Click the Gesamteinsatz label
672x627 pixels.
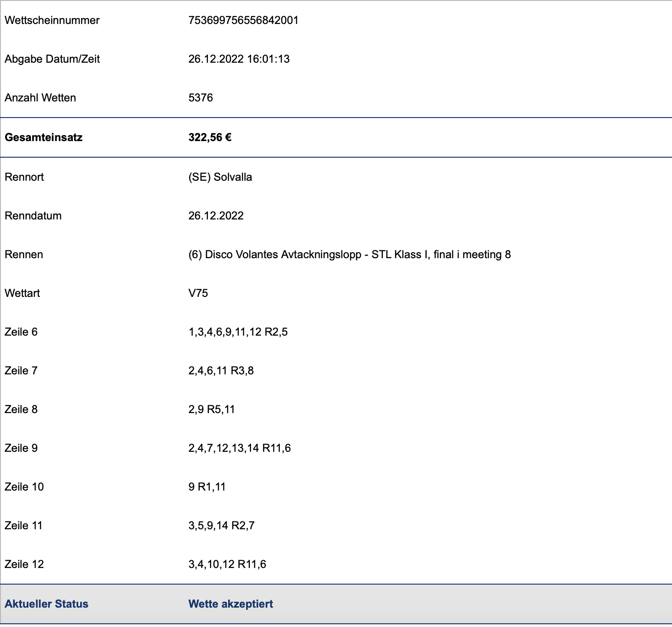click(x=43, y=137)
